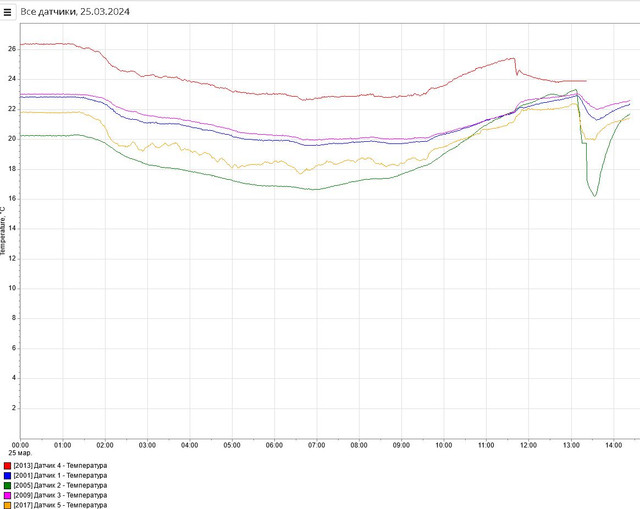Screen dimensions: 640x509
Task: Click the chart title Все датчики, 25.03.2024
Action: [x=75, y=12]
